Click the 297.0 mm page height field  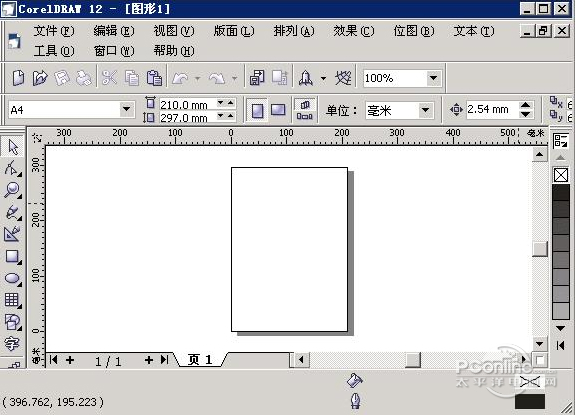click(187, 118)
